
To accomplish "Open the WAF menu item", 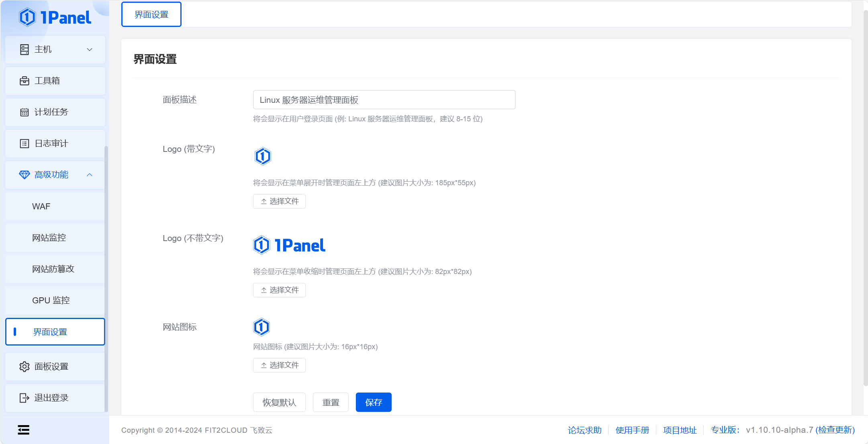I will pyautogui.click(x=55, y=207).
